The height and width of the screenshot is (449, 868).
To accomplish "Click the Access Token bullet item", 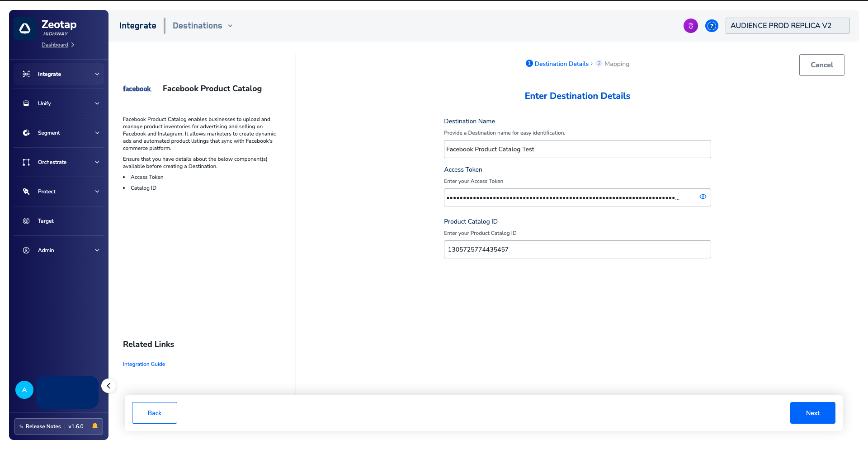I will point(147,177).
